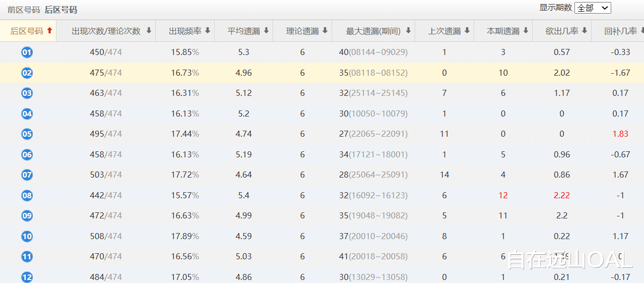Click the 17.72% frequency value
Viewport: 644px width, 283px height.
click(x=185, y=175)
